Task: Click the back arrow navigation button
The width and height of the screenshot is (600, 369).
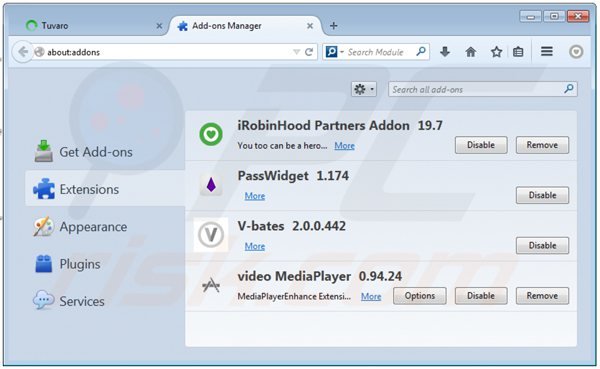Action: coord(22,52)
